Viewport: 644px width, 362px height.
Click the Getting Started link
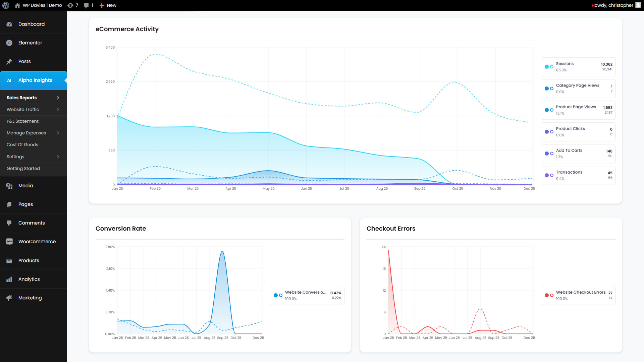tap(23, 169)
